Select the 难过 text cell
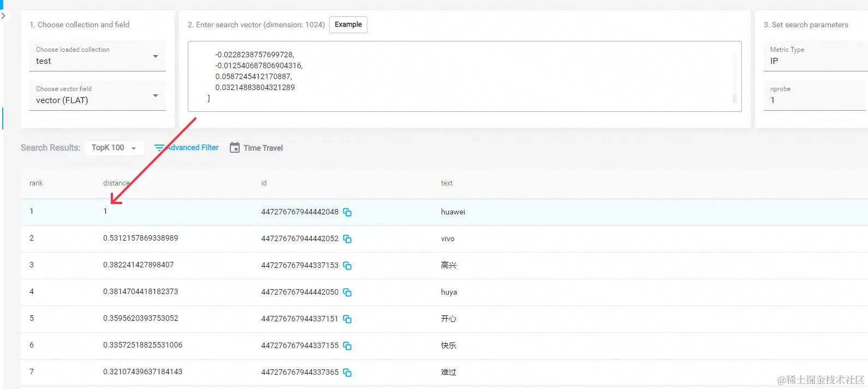 [449, 372]
